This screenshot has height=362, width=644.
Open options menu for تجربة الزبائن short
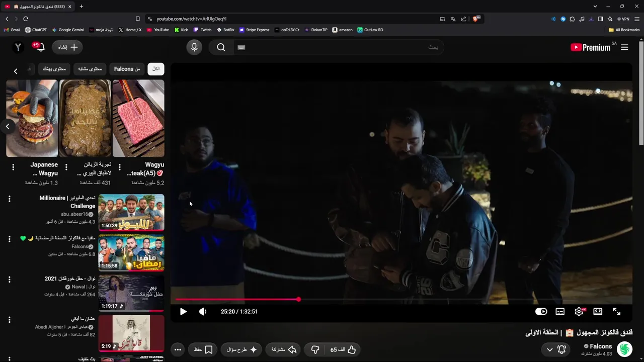(x=66, y=167)
